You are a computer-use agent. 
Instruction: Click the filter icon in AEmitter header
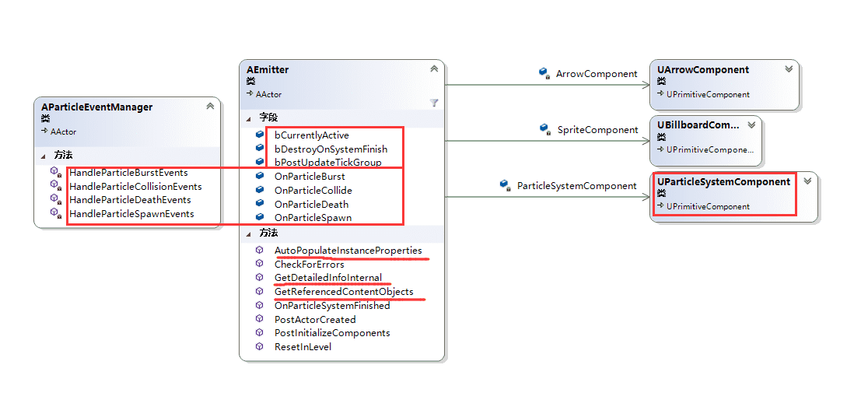click(x=434, y=103)
